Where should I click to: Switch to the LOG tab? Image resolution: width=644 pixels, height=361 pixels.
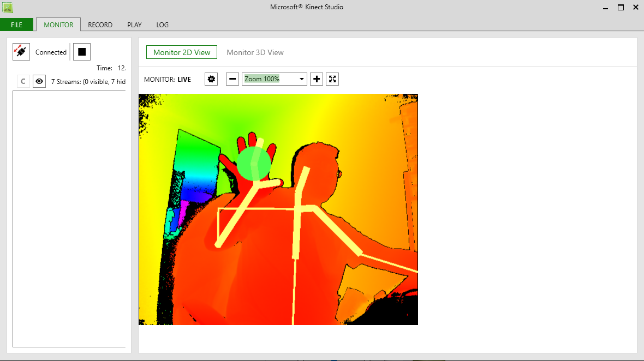click(x=162, y=25)
